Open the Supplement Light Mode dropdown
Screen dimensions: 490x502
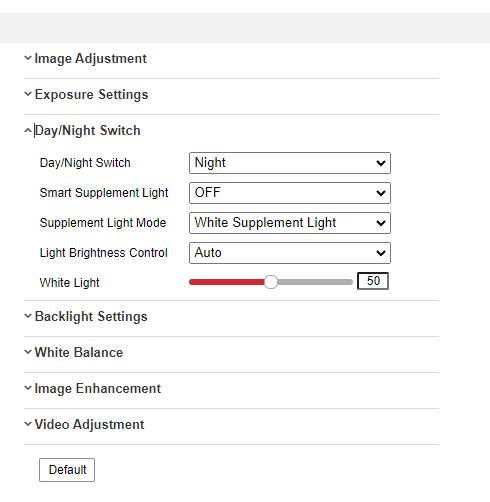pyautogui.click(x=290, y=223)
